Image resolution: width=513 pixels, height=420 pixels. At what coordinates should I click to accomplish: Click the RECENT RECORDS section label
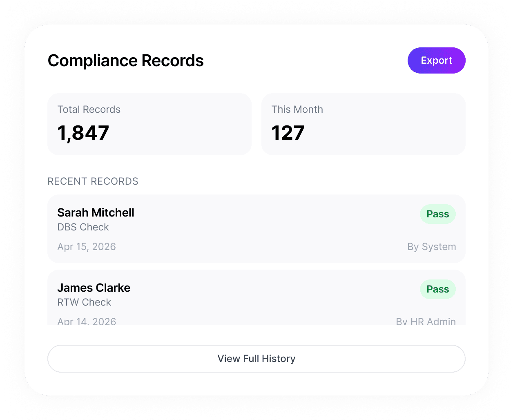coord(93,181)
